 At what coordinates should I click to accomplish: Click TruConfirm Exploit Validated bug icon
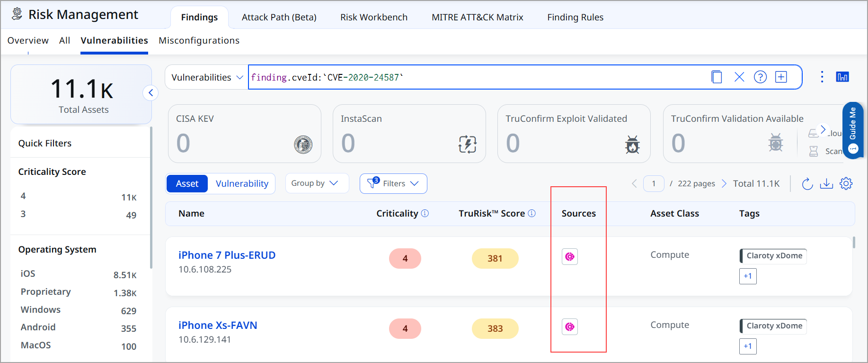632,144
